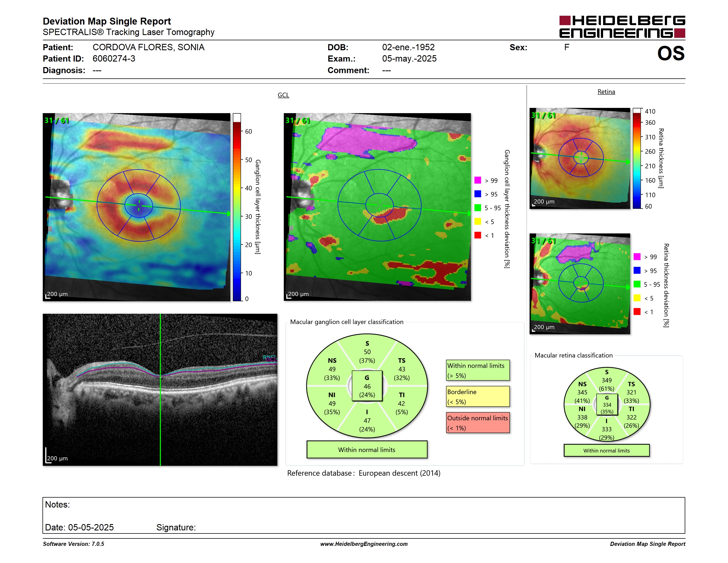Click the GCL 'Within normal limits' result bar
The width and height of the screenshot is (728, 563).
click(x=367, y=450)
